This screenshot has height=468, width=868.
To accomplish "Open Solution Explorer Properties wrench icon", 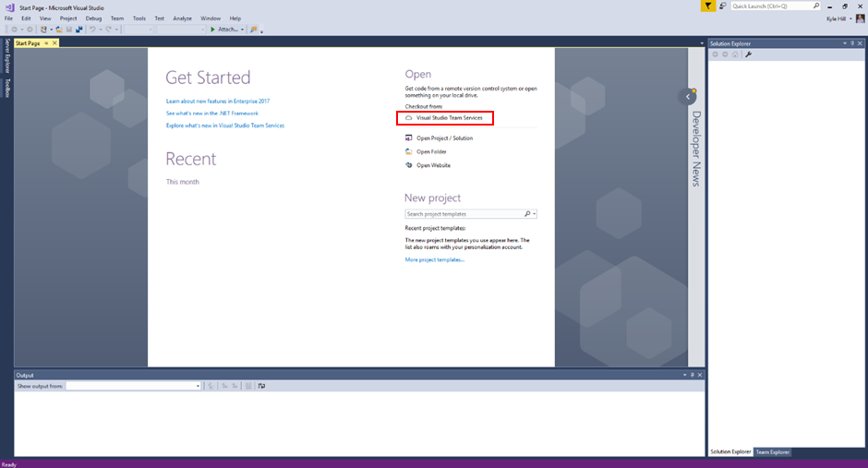I will pyautogui.click(x=749, y=54).
